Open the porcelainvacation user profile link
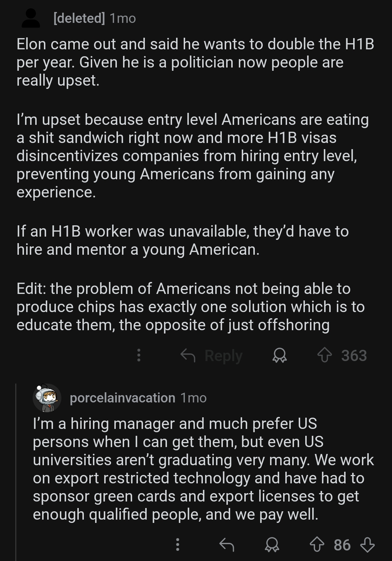392x561 pixels. [122, 398]
